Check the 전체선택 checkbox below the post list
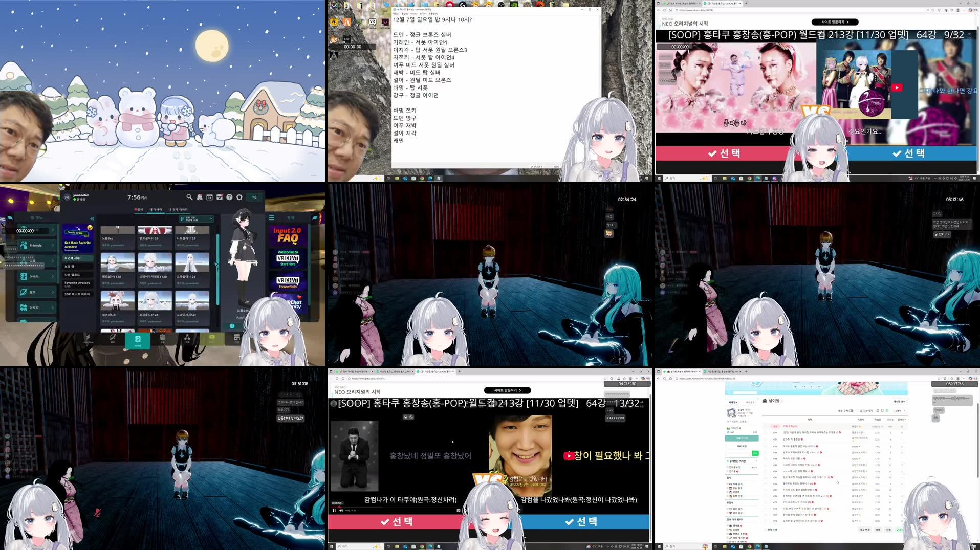 tap(766, 530)
